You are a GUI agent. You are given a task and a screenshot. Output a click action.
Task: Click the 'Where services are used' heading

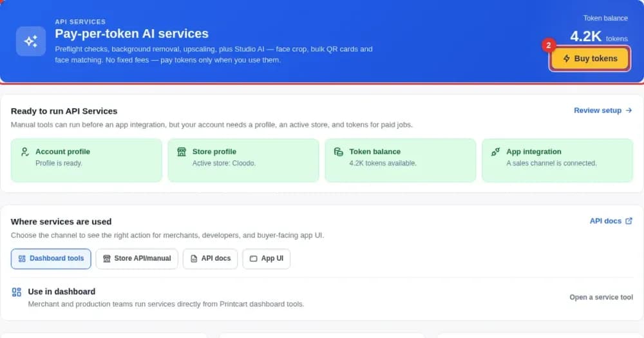coord(61,221)
